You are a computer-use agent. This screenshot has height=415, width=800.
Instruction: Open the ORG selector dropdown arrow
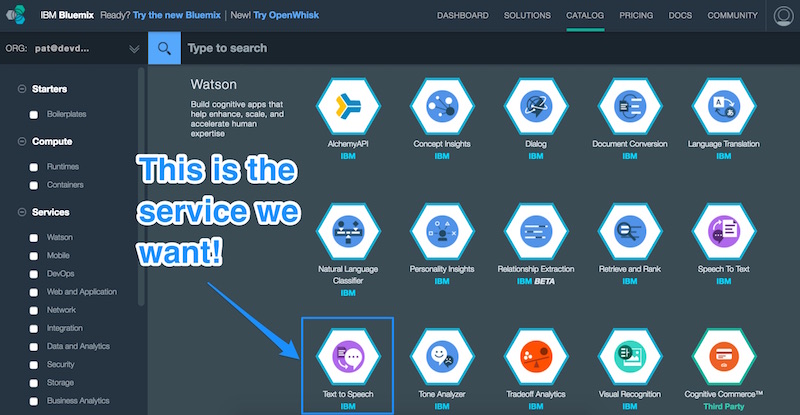pyautogui.click(x=134, y=49)
